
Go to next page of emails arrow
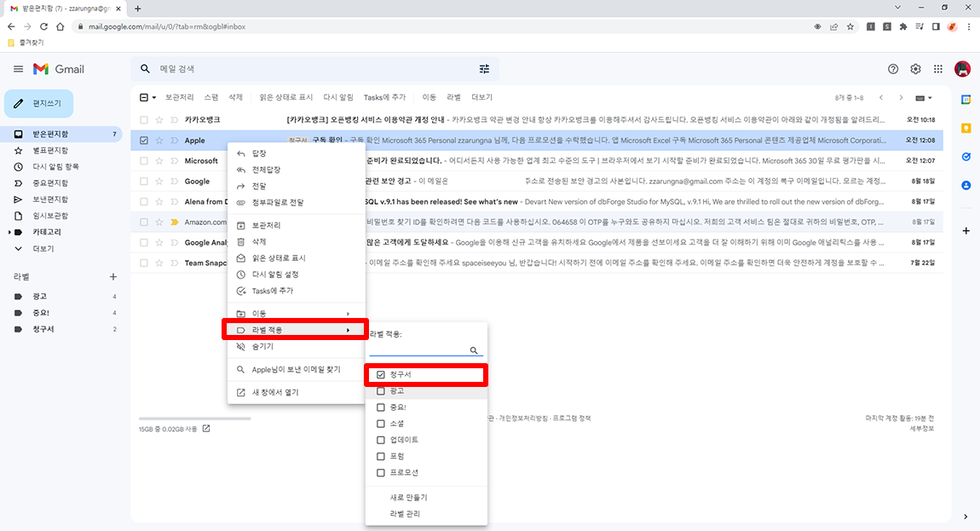click(901, 97)
